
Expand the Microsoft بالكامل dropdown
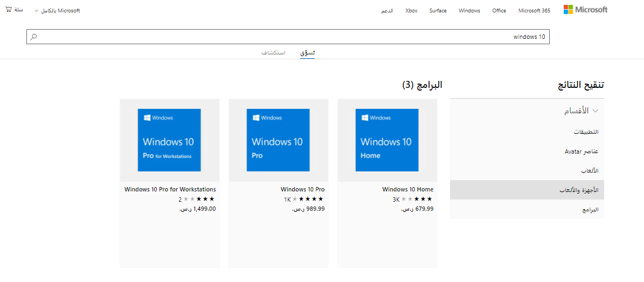[57, 11]
